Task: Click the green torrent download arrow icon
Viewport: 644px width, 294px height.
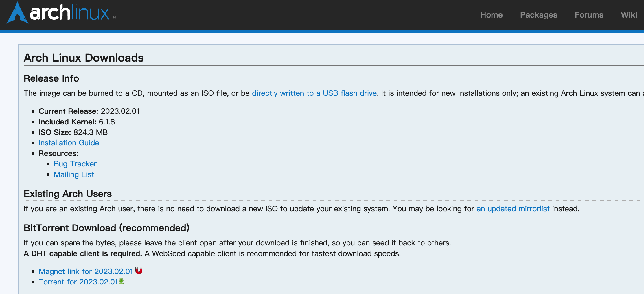Action: (x=121, y=281)
